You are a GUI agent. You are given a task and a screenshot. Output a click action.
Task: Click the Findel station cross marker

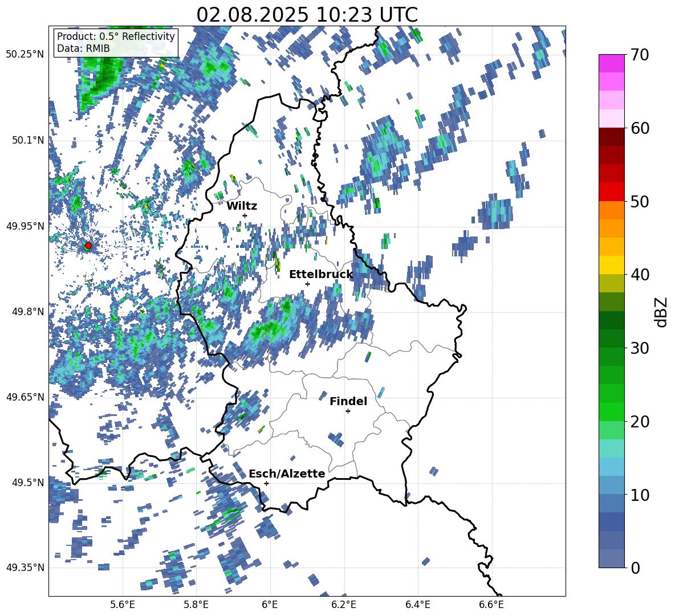348,411
